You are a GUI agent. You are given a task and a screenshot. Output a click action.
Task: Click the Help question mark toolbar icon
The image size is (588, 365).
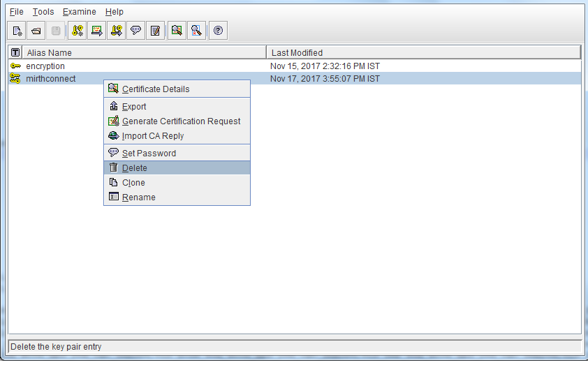(x=219, y=31)
